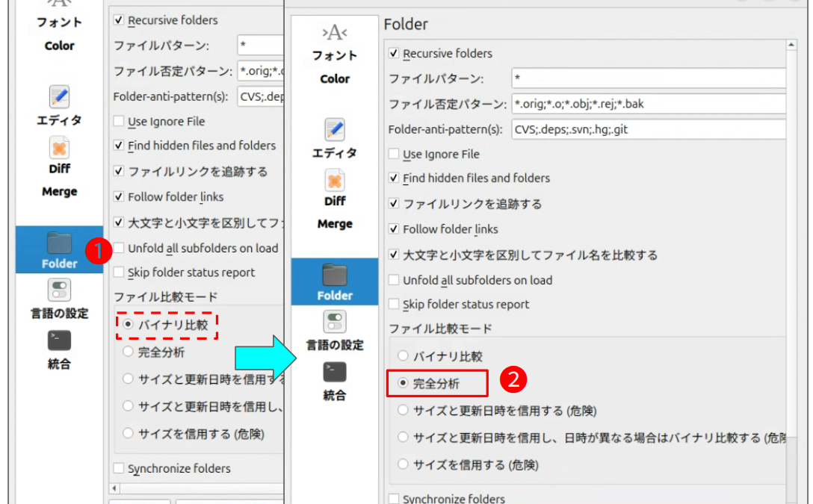Click the ファイル否定パターン field in the right dialog
The height and width of the screenshot is (504, 813).
pyautogui.click(x=647, y=104)
